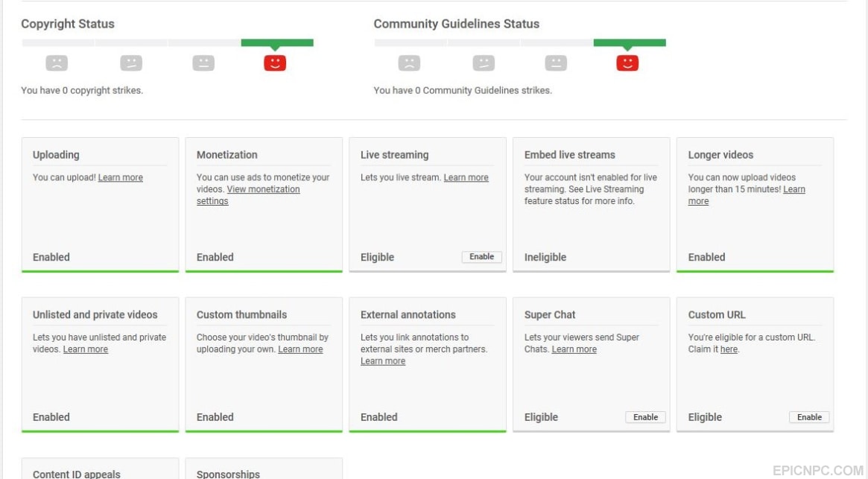Click the Custom URL card title

click(x=717, y=314)
